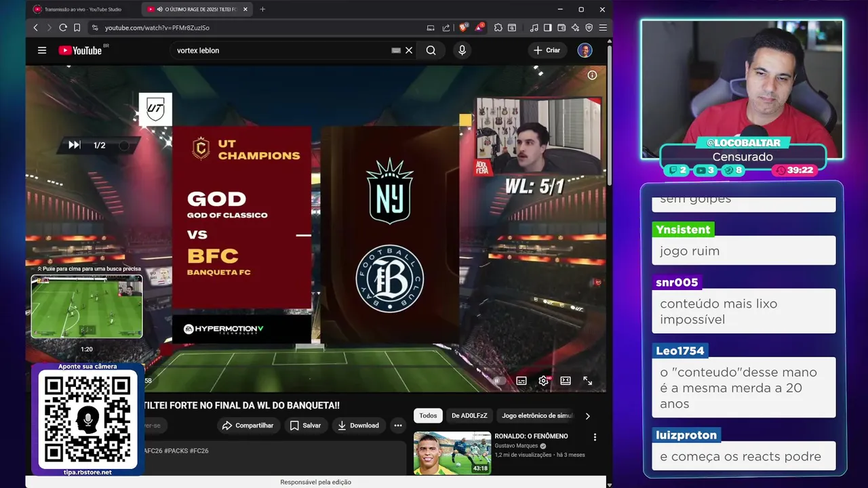Click Compartilhar to share the video
Viewport: 868px width, 488px height.
tap(247, 426)
